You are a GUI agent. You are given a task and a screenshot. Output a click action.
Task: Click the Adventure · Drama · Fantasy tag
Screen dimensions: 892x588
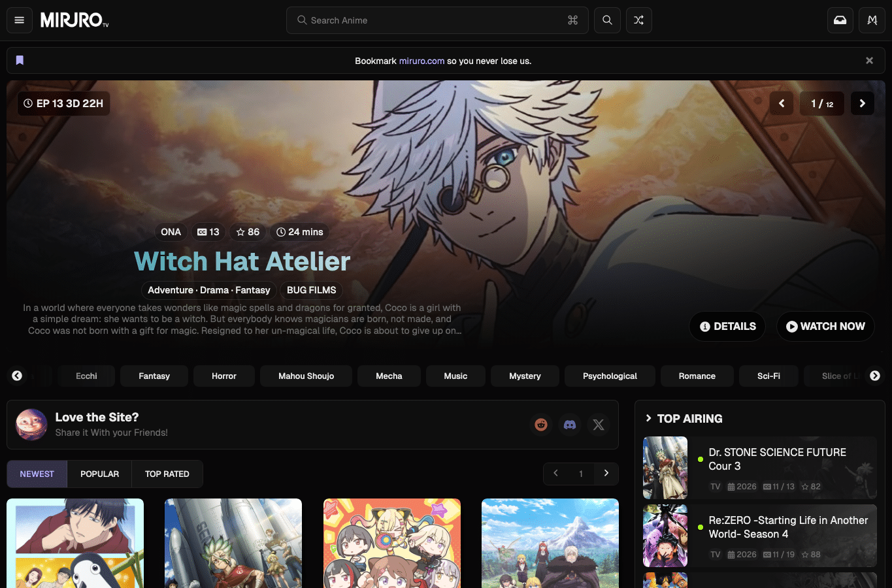tap(209, 290)
